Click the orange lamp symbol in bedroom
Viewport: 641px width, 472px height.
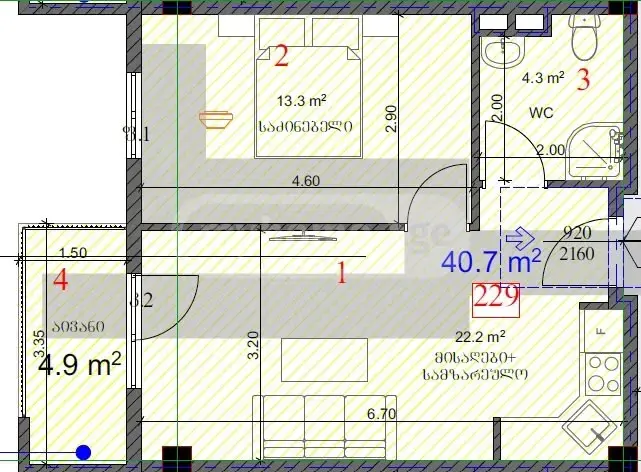[x=216, y=119]
